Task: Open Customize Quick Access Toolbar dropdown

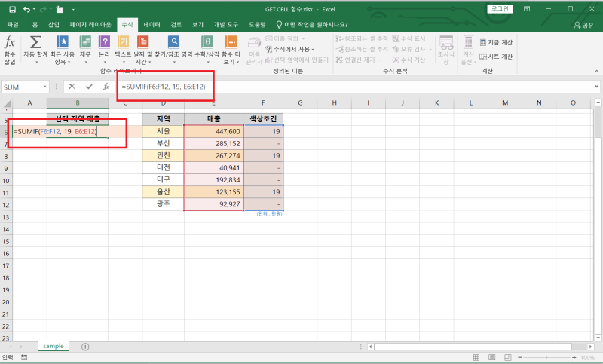Action: click(73, 9)
